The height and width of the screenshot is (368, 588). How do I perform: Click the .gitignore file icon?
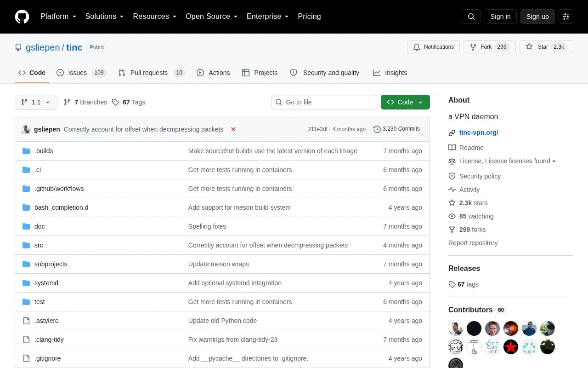(x=26, y=358)
